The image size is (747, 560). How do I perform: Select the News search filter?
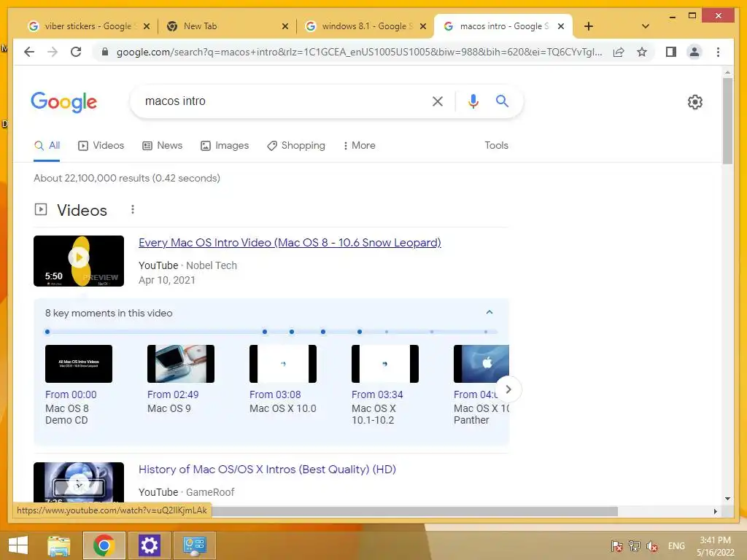point(163,145)
